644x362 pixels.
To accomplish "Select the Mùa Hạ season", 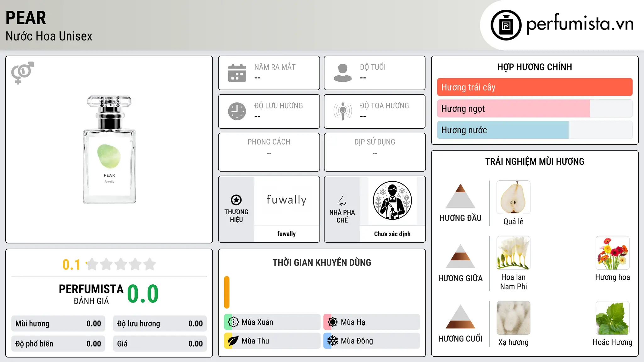I will click(x=372, y=322).
